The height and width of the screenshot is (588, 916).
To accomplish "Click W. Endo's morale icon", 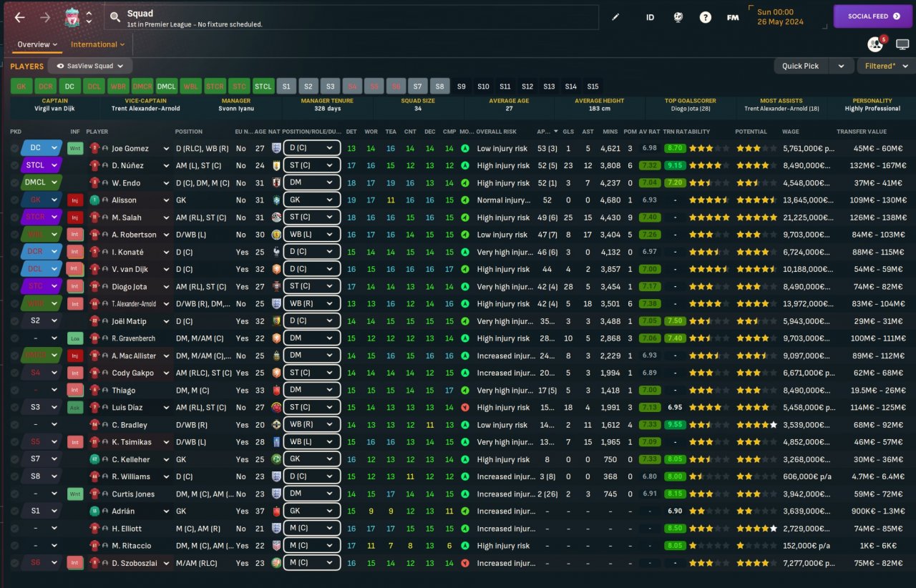I will [465, 183].
